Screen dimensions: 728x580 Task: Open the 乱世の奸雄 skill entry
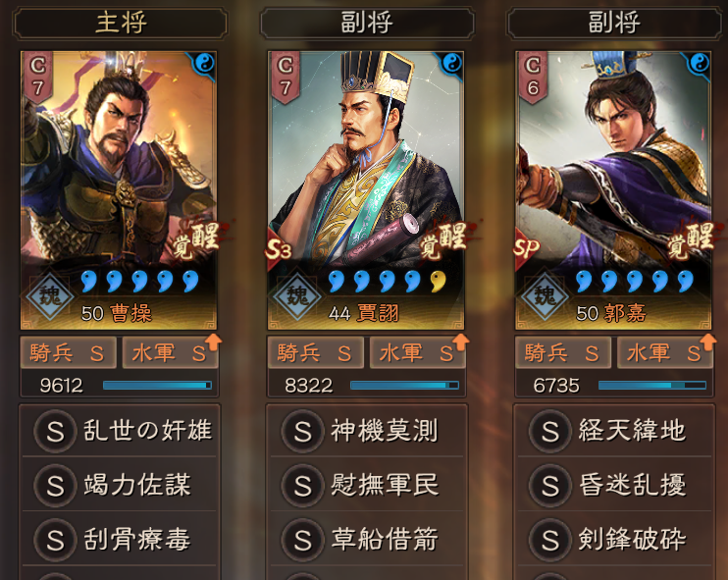pos(120,431)
